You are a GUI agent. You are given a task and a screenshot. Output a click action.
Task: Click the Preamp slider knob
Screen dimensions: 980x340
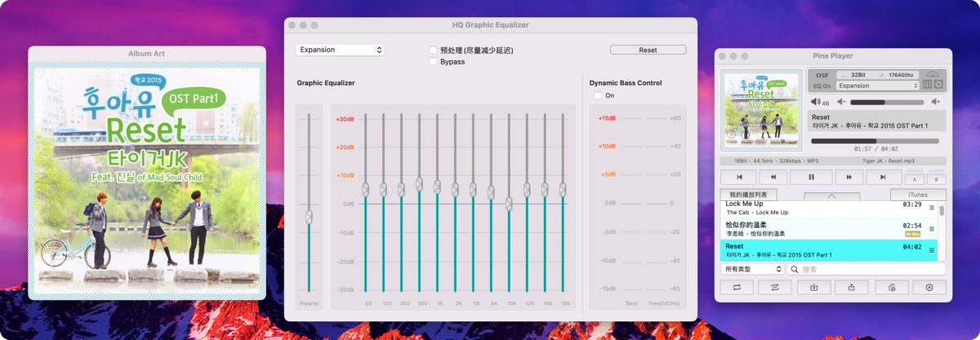[x=309, y=216]
